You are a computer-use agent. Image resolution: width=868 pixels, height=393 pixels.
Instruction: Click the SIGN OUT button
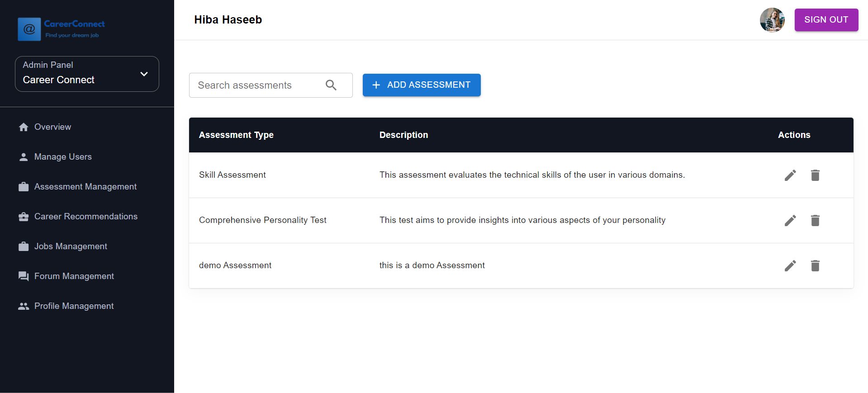tap(826, 20)
